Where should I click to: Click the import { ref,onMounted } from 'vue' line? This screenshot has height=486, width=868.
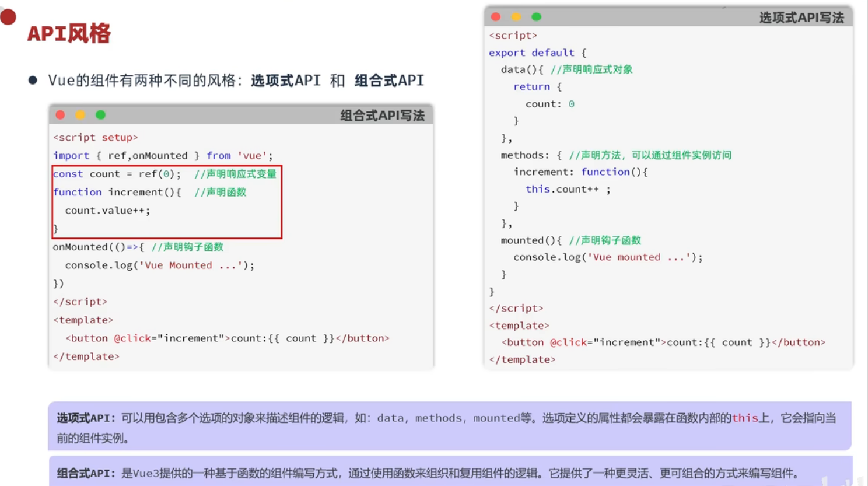[x=163, y=156]
